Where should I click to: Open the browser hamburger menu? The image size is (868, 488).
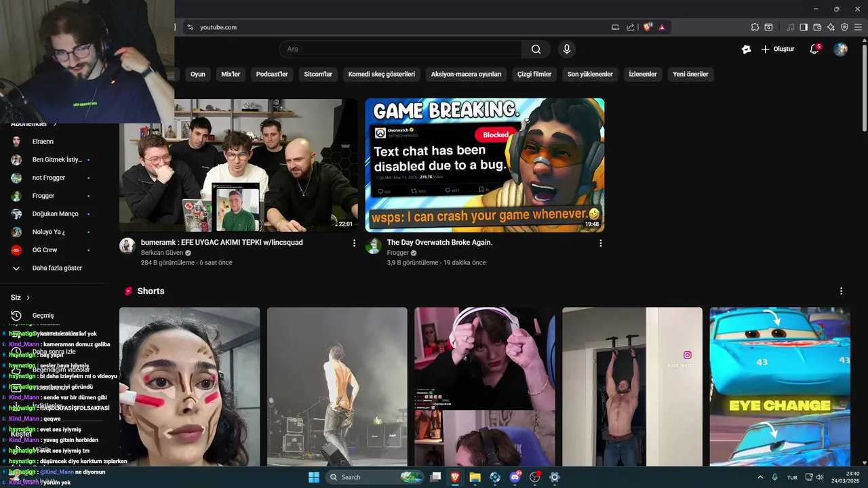[858, 27]
